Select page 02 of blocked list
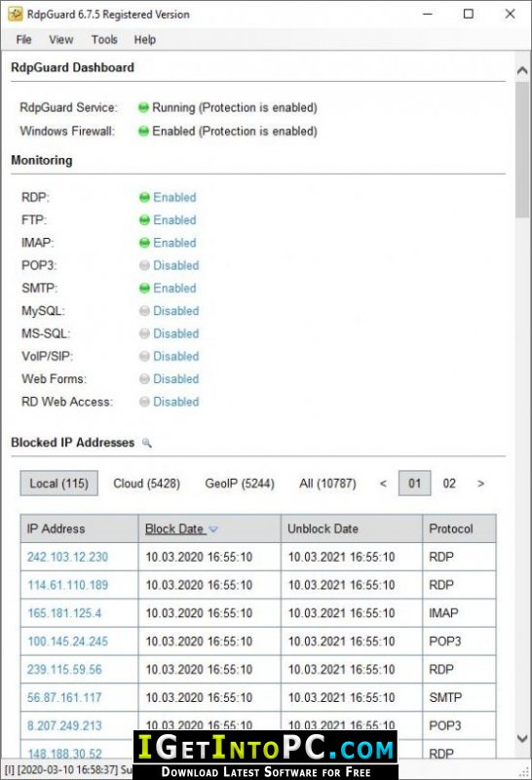The image size is (532, 780). click(449, 484)
